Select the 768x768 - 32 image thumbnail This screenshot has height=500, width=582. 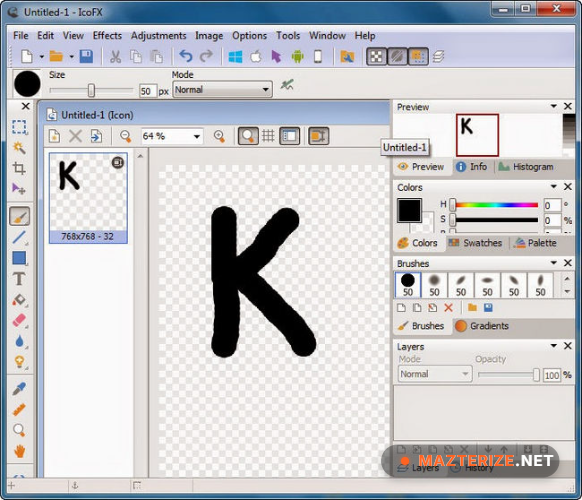tap(88, 198)
